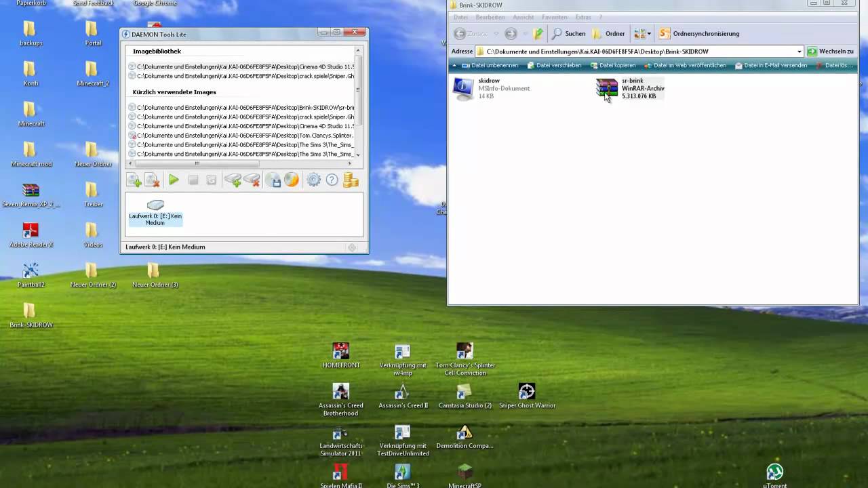The image size is (868, 488).
Task: Expand the address bar dropdown arrow
Action: coord(800,52)
